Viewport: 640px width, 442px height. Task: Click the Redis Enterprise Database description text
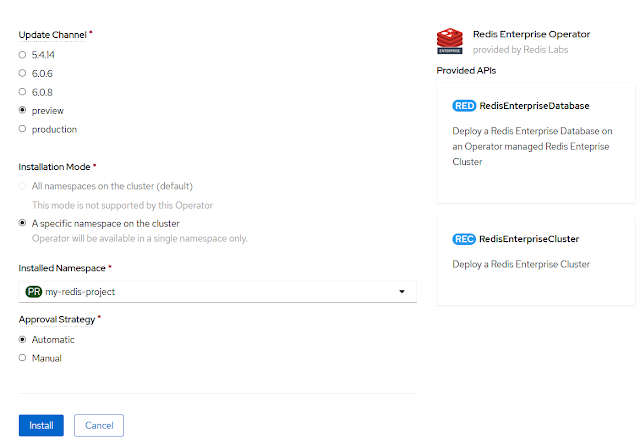pos(532,147)
